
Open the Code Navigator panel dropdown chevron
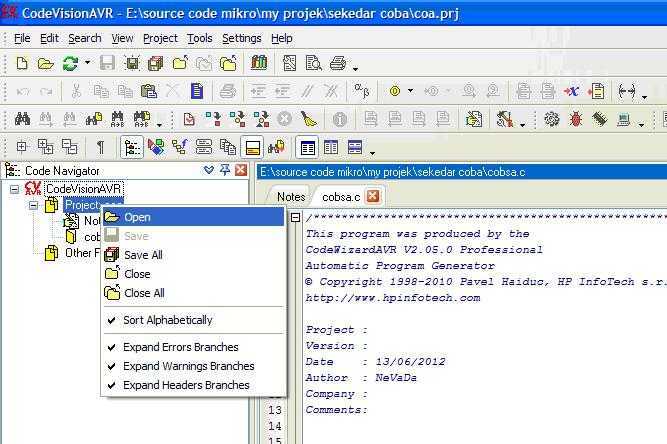[x=208, y=170]
